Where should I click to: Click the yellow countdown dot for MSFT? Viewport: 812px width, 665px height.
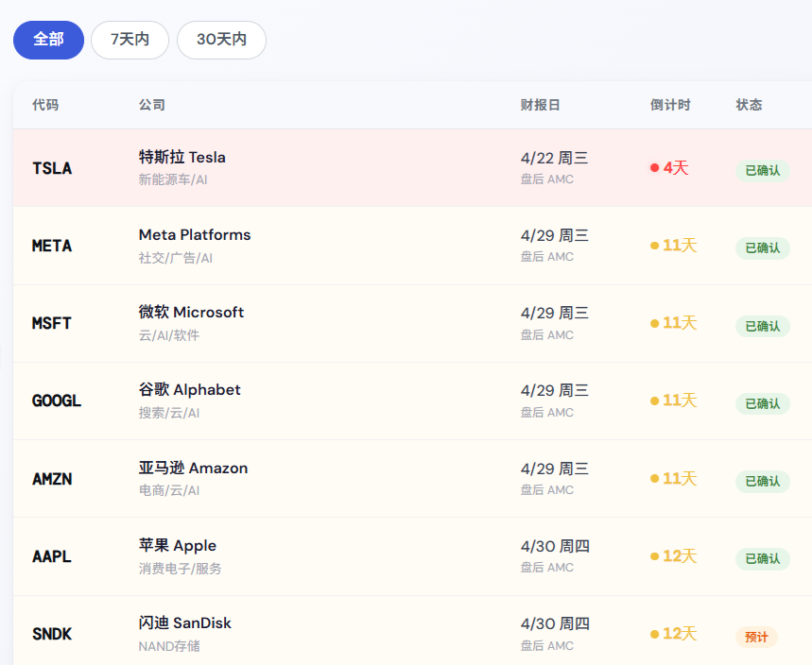[x=654, y=323]
